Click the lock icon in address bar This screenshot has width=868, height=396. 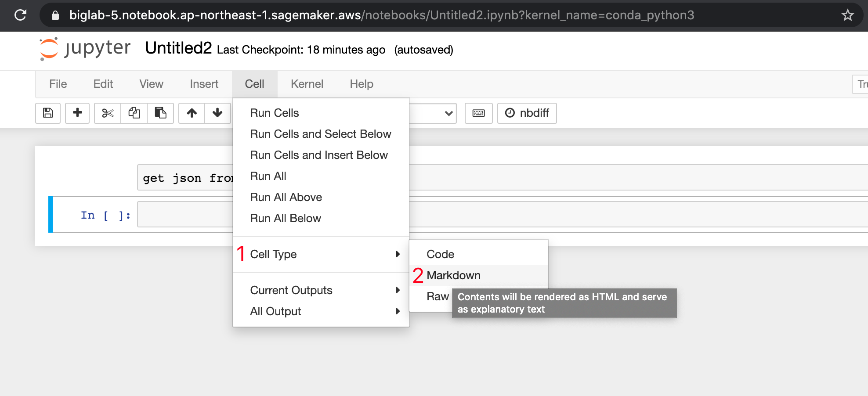tap(55, 15)
